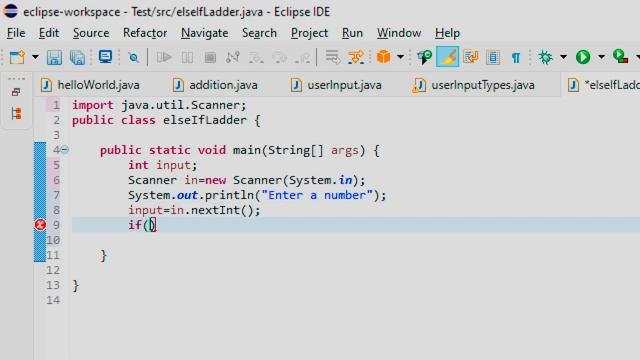
Task: Toggle Use Step Filters
Action: [356, 57]
